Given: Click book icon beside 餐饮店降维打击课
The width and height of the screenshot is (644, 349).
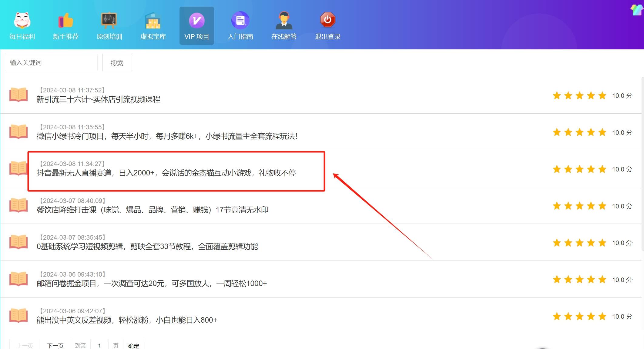Looking at the screenshot, I should point(18,205).
